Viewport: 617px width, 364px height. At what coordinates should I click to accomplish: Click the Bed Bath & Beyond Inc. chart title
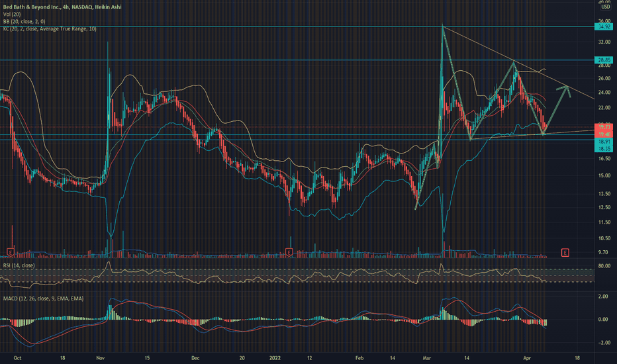pos(62,7)
